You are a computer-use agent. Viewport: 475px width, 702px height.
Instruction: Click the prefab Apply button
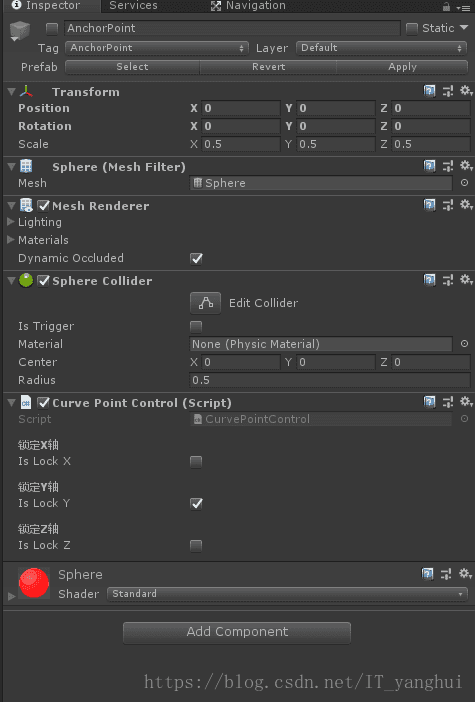pos(402,67)
